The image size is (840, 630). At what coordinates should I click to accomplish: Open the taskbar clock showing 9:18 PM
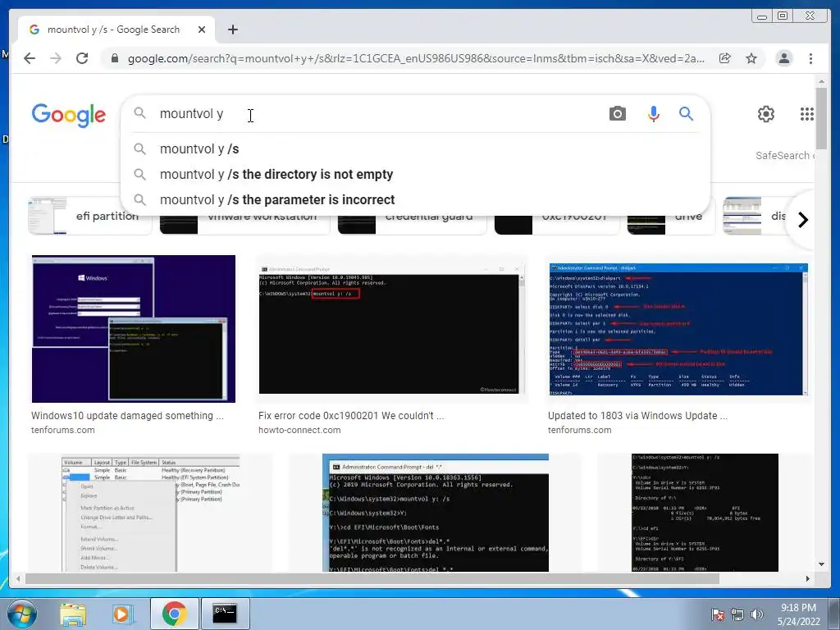click(x=799, y=614)
